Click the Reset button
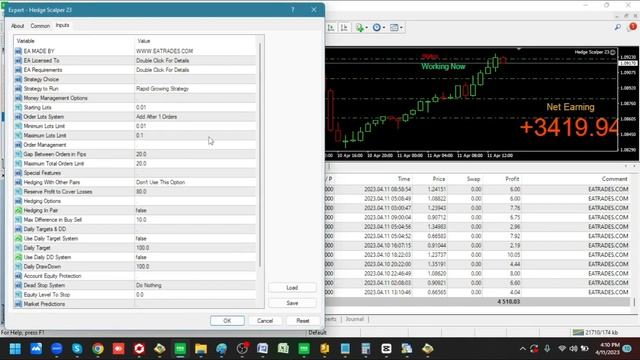The height and width of the screenshot is (360, 640). coord(303,321)
